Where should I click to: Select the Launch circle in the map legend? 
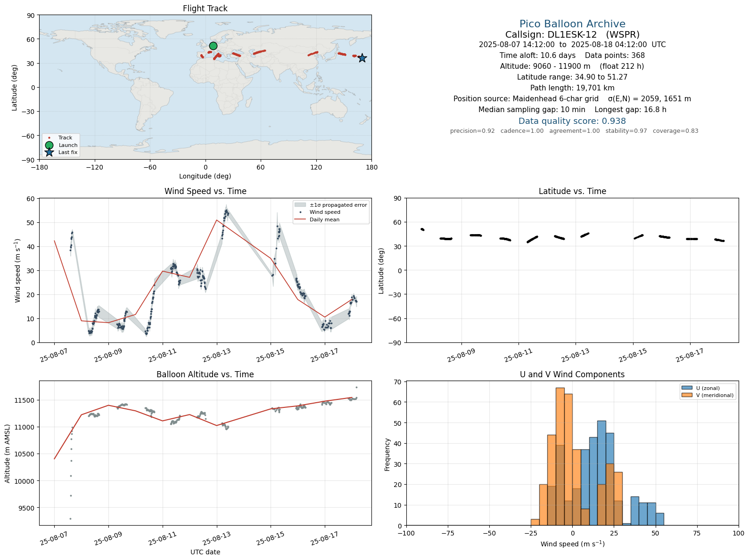pos(49,145)
